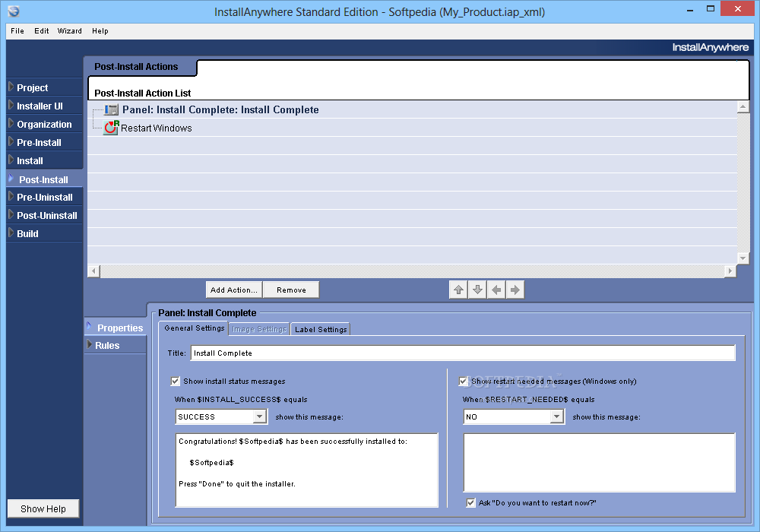
Task: Click the When $RESTART_NEEDED$ equals label
Action: [x=528, y=400]
